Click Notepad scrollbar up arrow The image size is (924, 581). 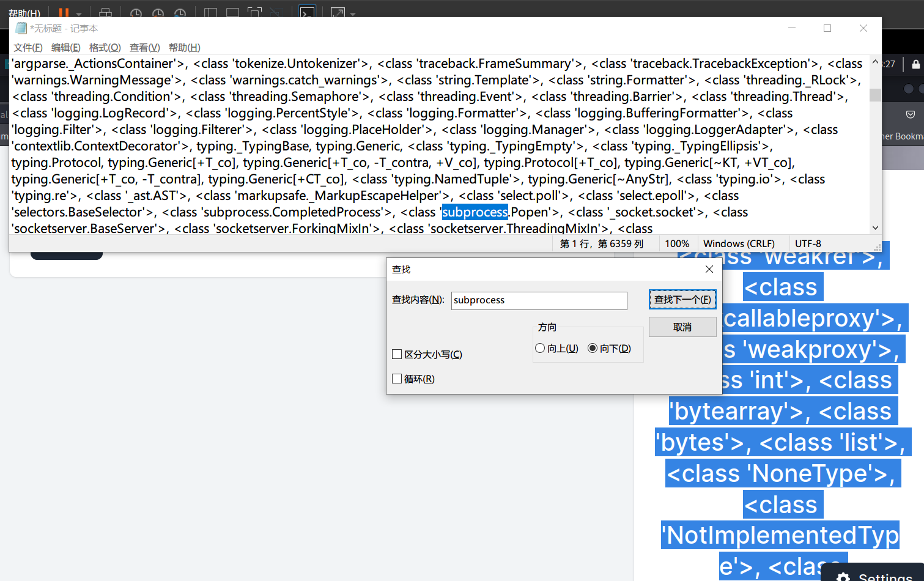[x=876, y=62]
